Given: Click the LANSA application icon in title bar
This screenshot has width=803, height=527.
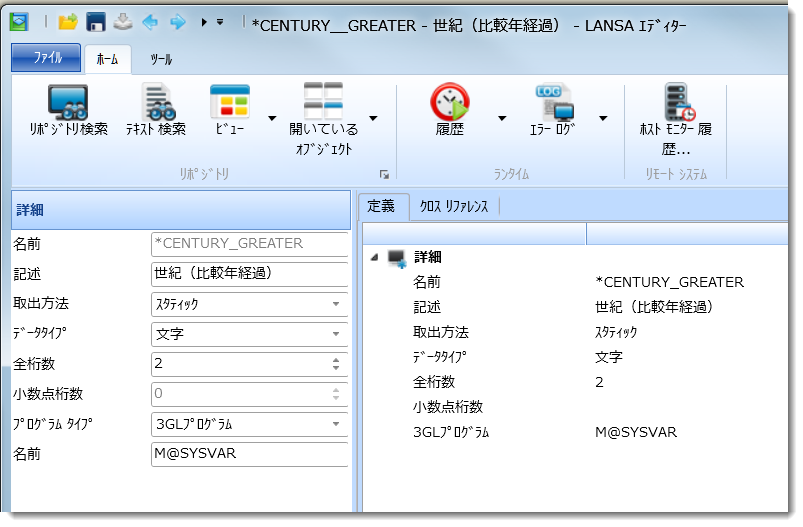Looking at the screenshot, I should (19, 22).
